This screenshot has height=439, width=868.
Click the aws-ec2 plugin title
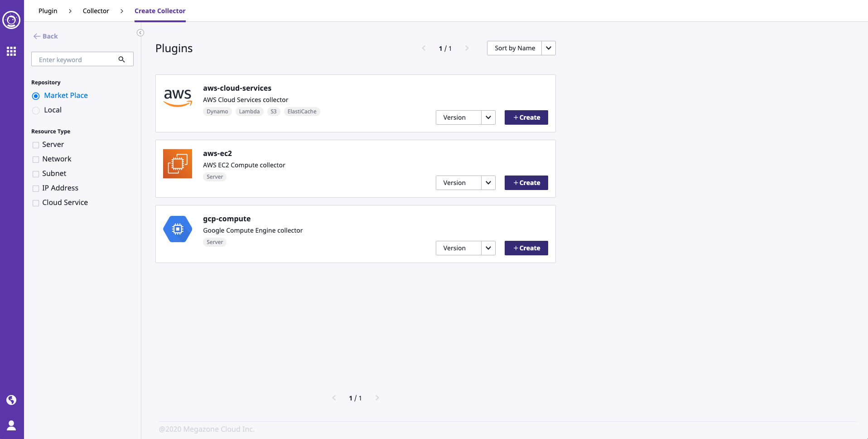tap(217, 153)
